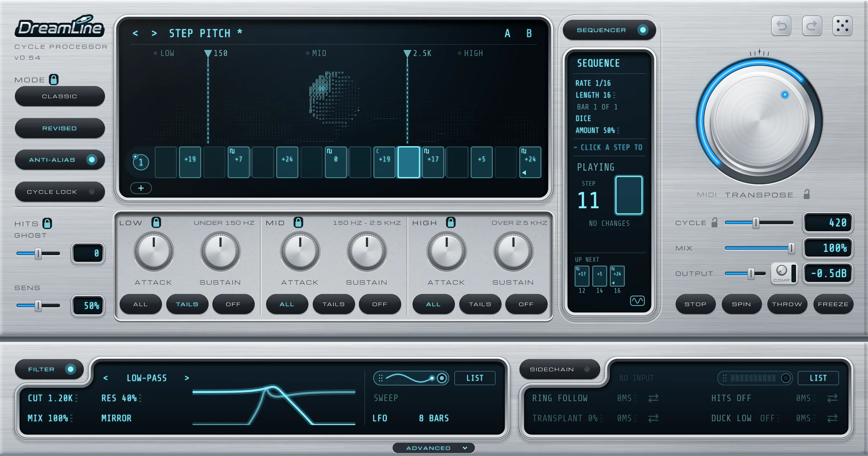Toggle the MODE lock icon

[x=54, y=79]
